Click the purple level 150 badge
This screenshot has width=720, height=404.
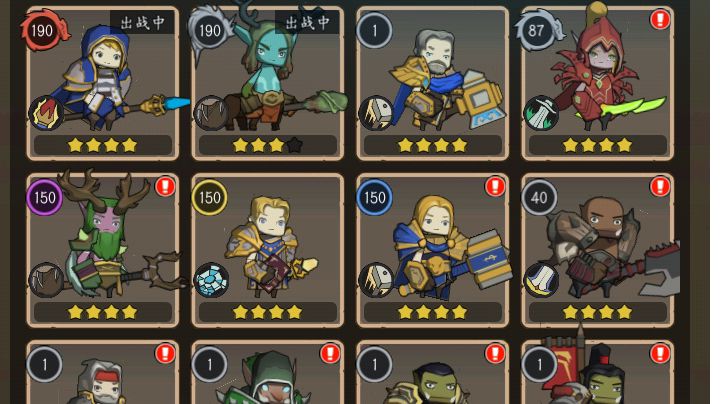45,197
